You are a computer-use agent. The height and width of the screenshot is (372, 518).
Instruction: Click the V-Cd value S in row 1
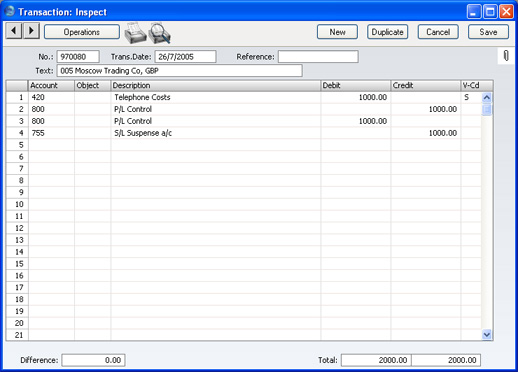coord(471,97)
